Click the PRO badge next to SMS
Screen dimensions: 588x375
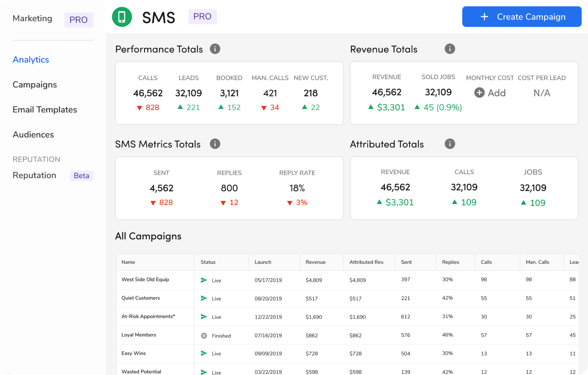(x=202, y=16)
